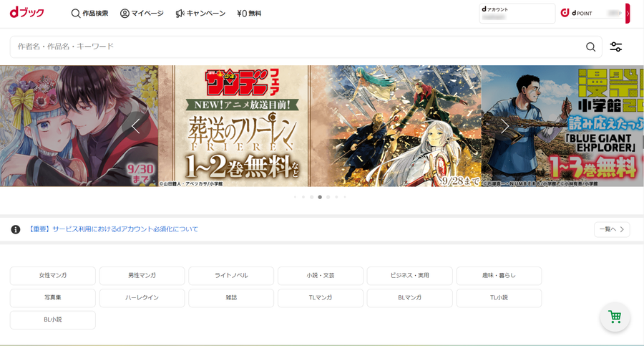The image size is (644, 346).
Task: Open the 男性マンガ category
Action: click(142, 276)
